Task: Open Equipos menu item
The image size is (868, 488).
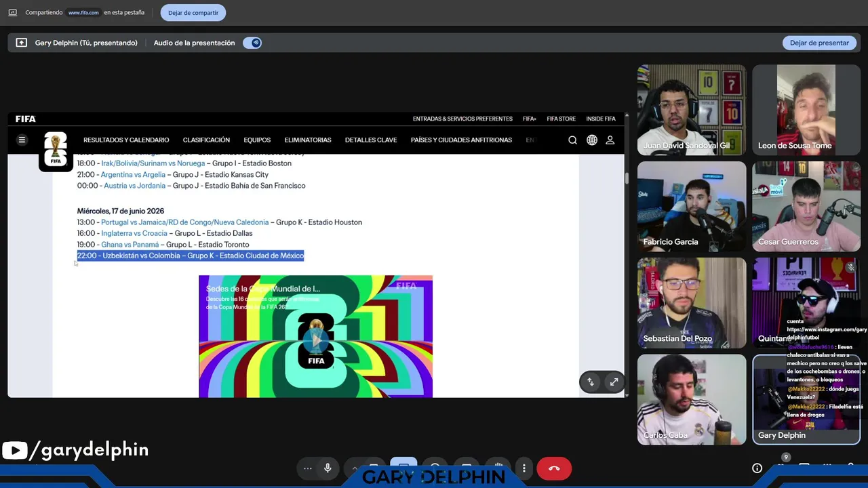Action: pyautogui.click(x=257, y=140)
